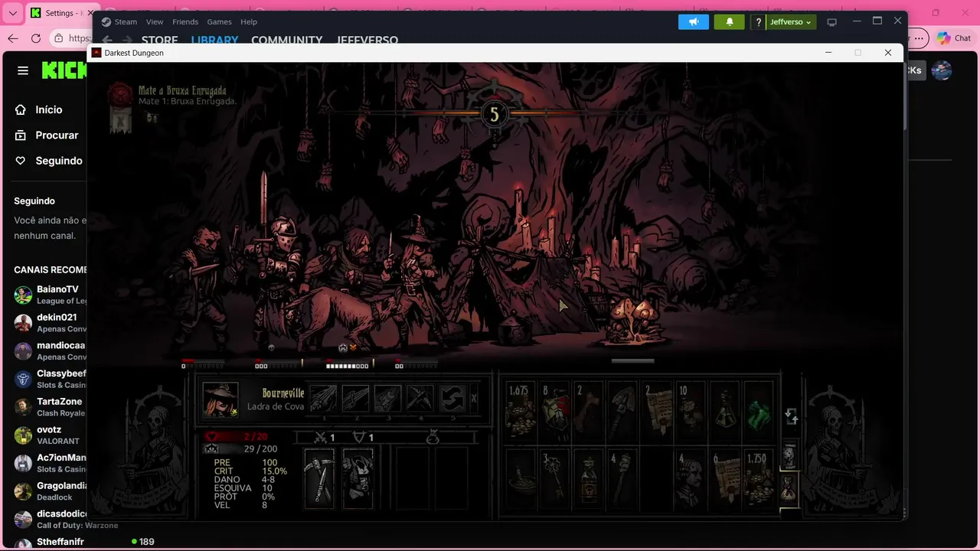Open the Friends menu in Steam
This screenshot has height=551, width=980.
[185, 21]
